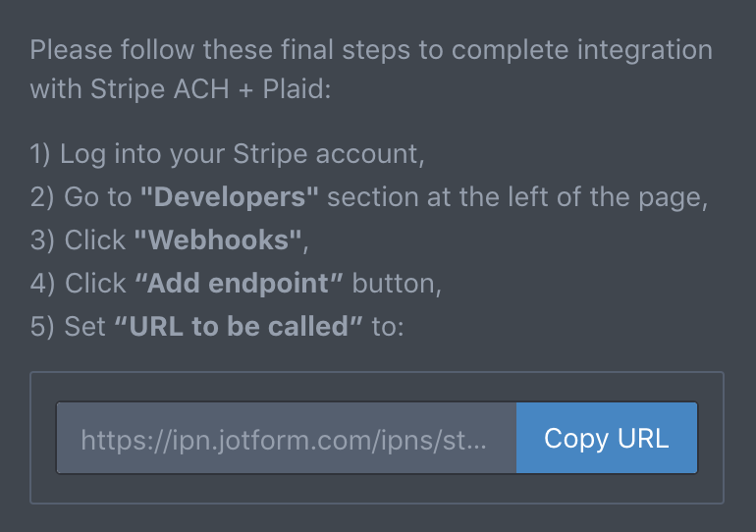Click "Go to" at start of step 2
This screenshot has height=532, width=756.
pos(98,197)
